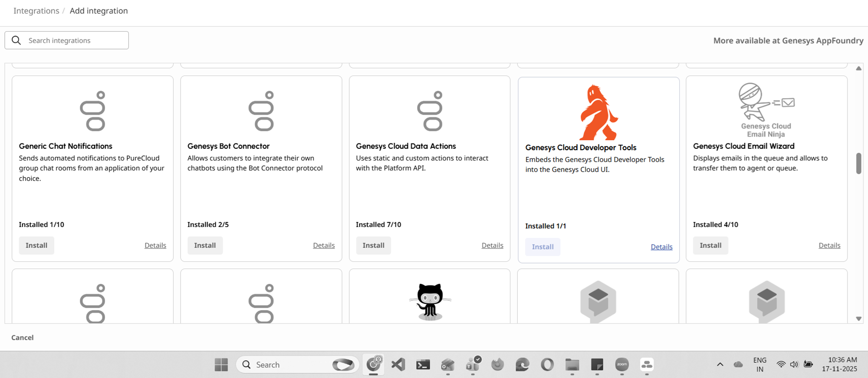This screenshot has width=868, height=378.
Task: Click the Genesys Cloud Data Actions logo
Action: [430, 111]
